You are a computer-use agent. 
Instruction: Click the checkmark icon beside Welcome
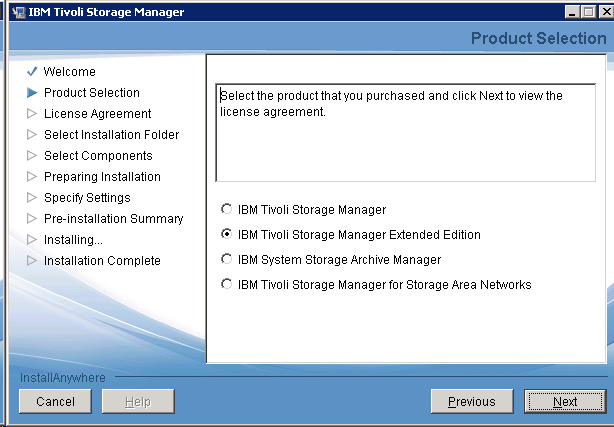point(32,72)
